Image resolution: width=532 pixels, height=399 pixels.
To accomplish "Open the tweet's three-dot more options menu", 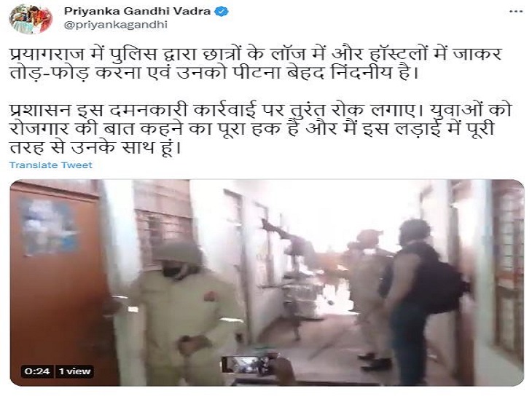I will [517, 12].
